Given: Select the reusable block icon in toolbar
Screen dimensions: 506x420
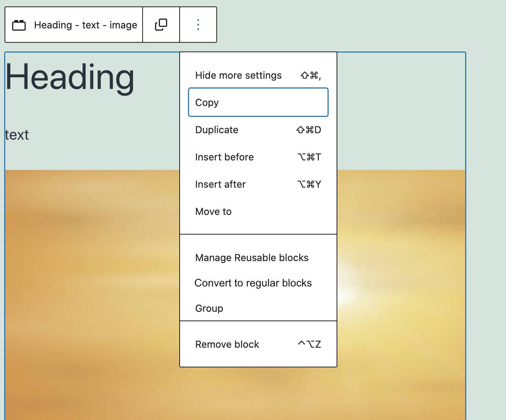Looking at the screenshot, I should [x=19, y=25].
